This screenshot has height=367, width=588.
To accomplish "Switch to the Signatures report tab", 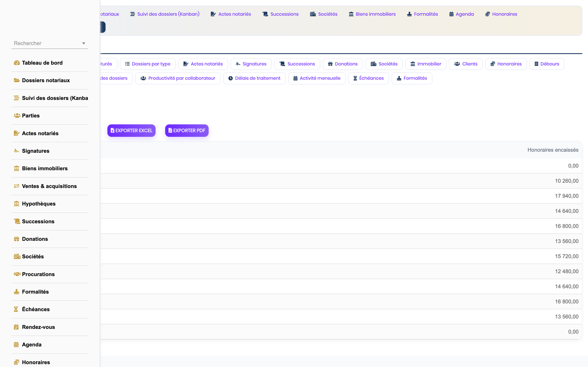I will coord(251,64).
